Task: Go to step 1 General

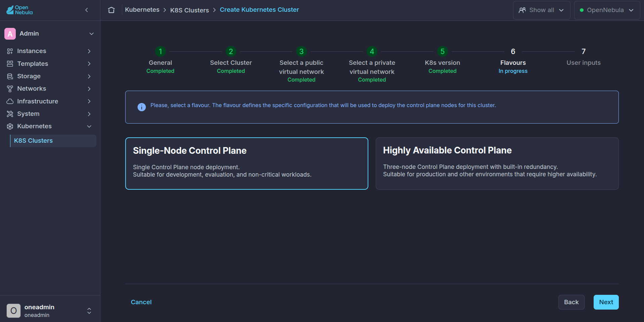Action: point(160,61)
